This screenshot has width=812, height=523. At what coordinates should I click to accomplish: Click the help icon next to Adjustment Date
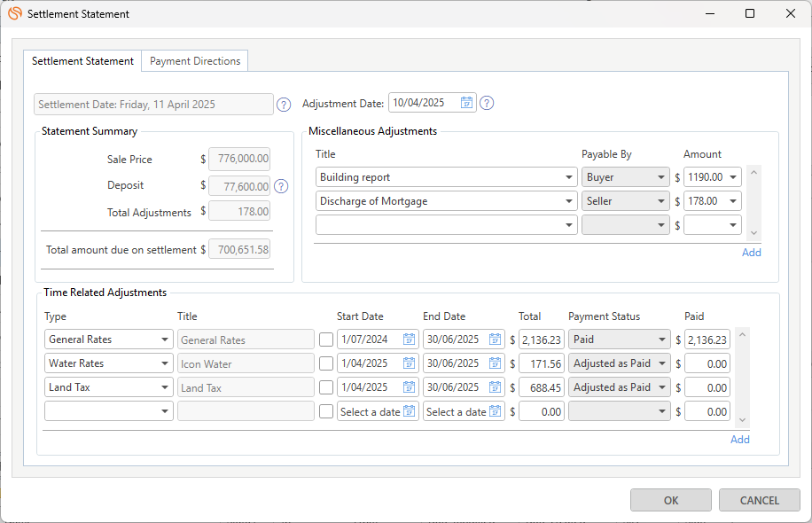(x=487, y=103)
